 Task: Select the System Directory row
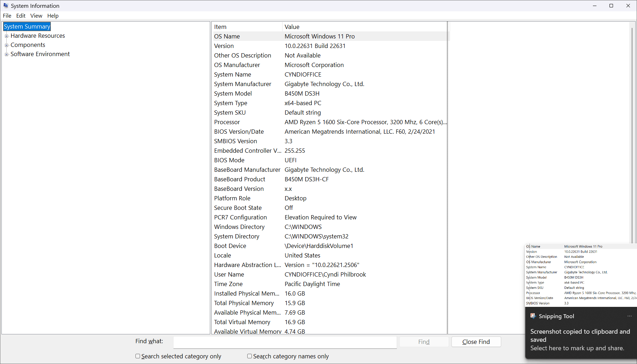(330, 236)
